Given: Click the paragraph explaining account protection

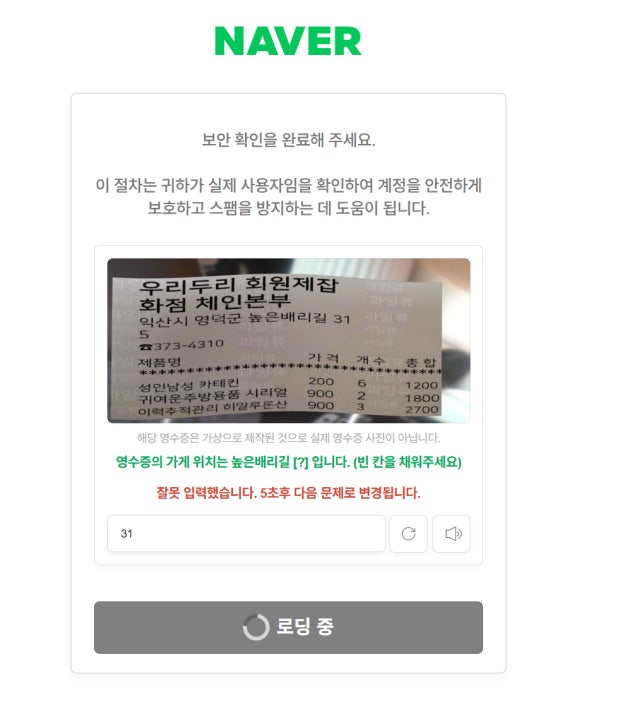Looking at the screenshot, I should point(289,197).
